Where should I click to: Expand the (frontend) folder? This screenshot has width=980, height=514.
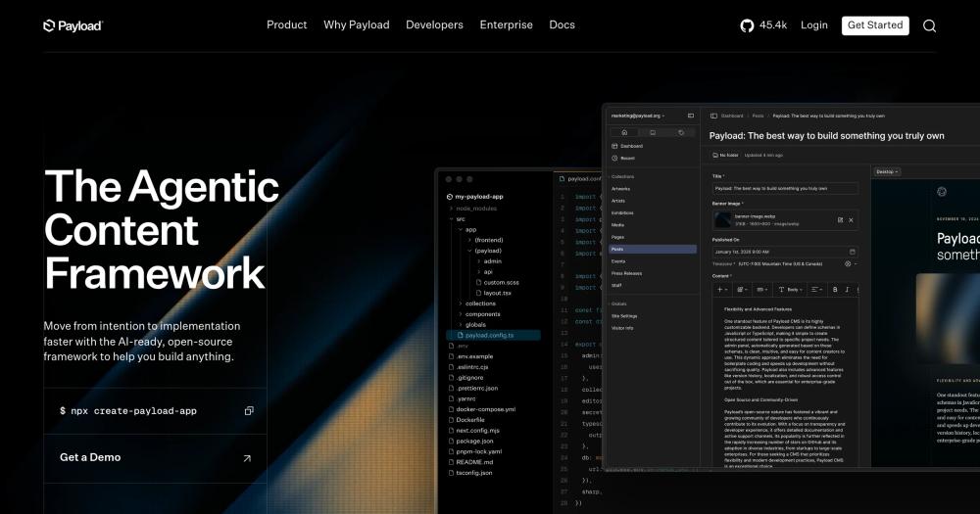pyautogui.click(x=486, y=240)
